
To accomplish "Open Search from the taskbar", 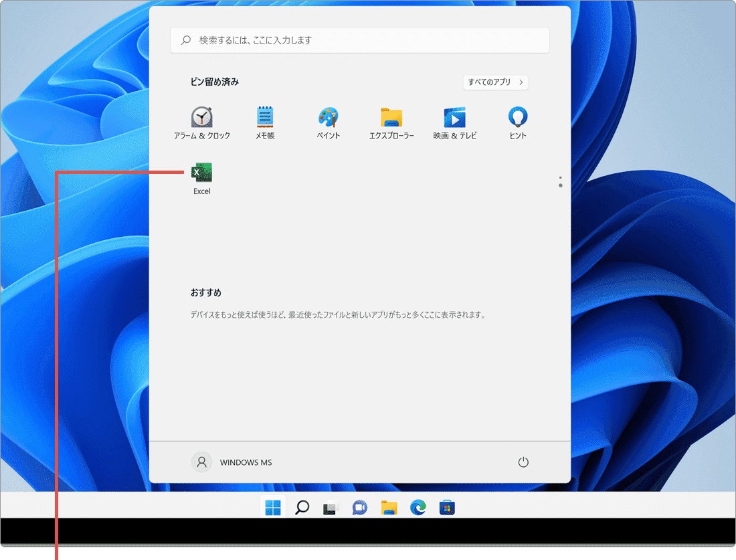I will click(302, 507).
